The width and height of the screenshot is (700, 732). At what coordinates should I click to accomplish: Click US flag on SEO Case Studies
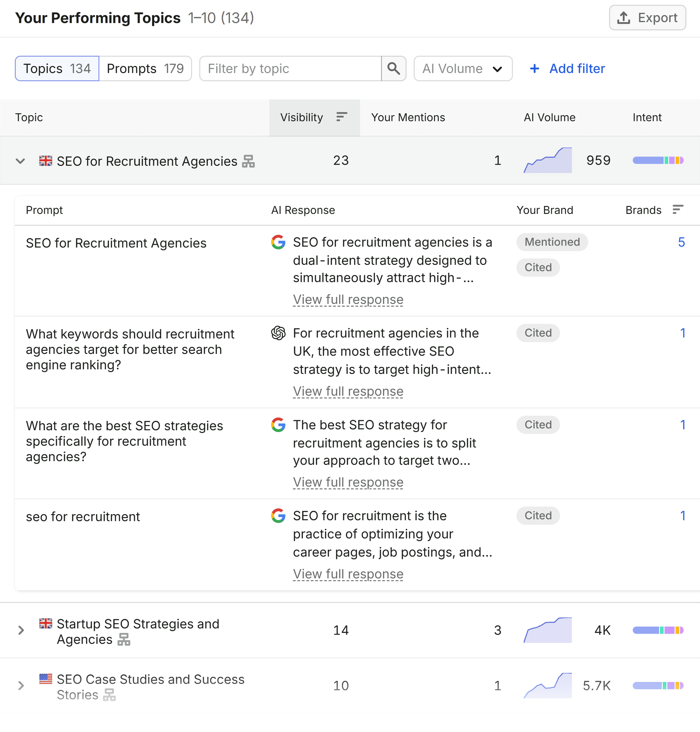[46, 679]
